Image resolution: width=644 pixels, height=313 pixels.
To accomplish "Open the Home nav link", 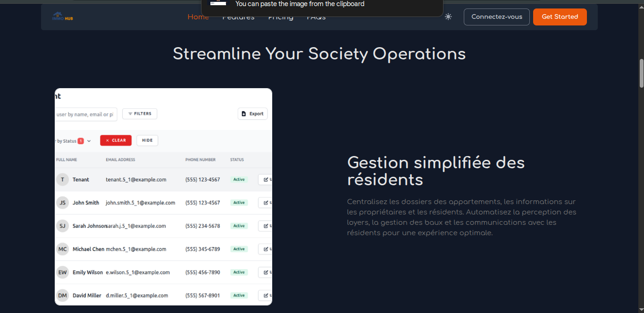I will (x=198, y=18).
